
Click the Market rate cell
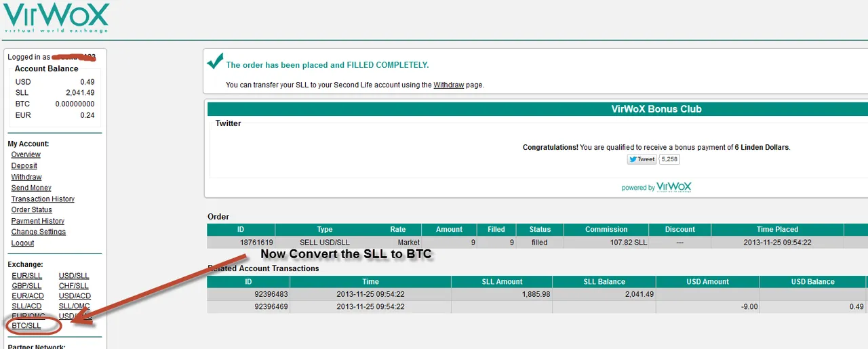click(409, 242)
